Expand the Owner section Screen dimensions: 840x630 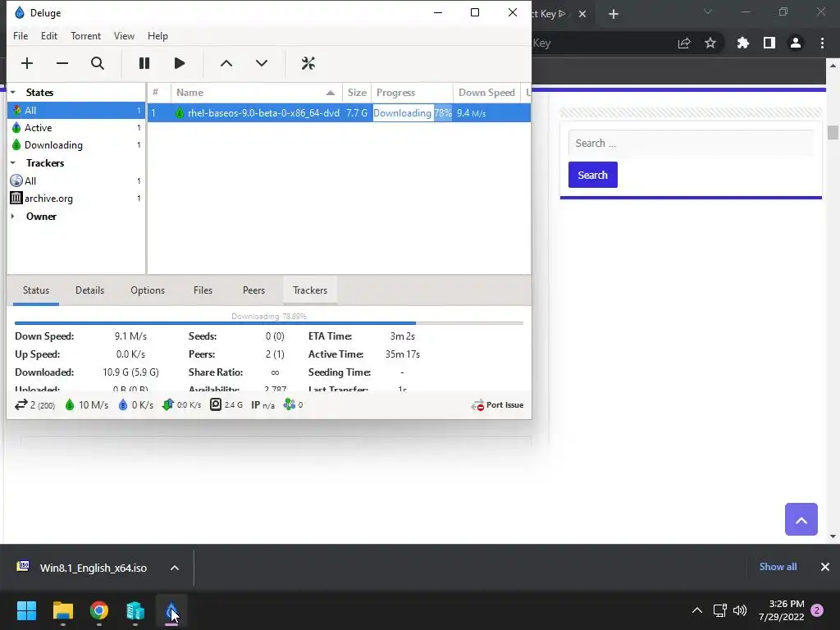tap(13, 217)
